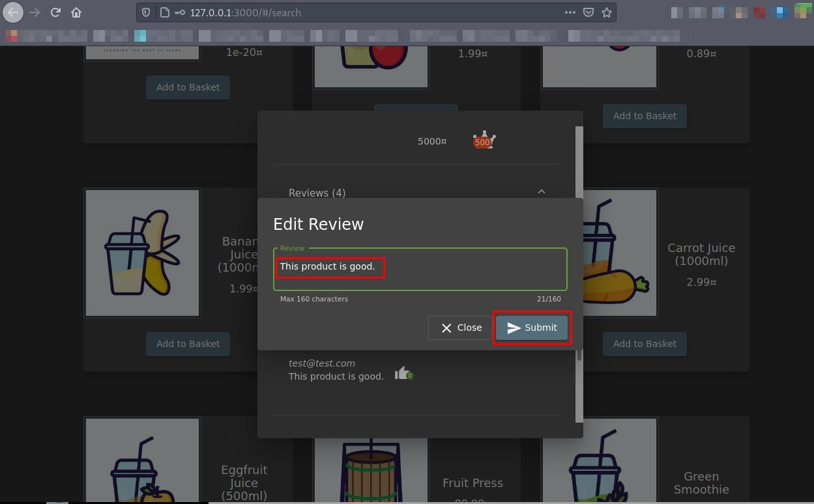
Task: Submit the edited review
Action: (532, 328)
